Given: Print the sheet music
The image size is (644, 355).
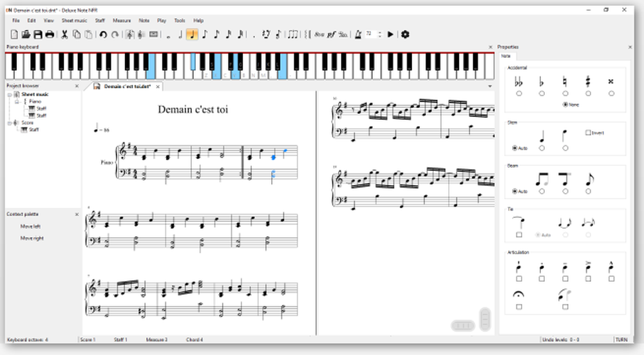Looking at the screenshot, I should (50, 35).
